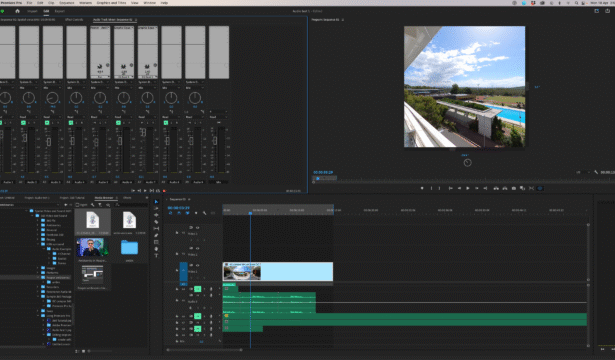The width and height of the screenshot is (615, 360).
Task: Toggle mute on Audio 3 in the mixer
Action: [x=47, y=123]
